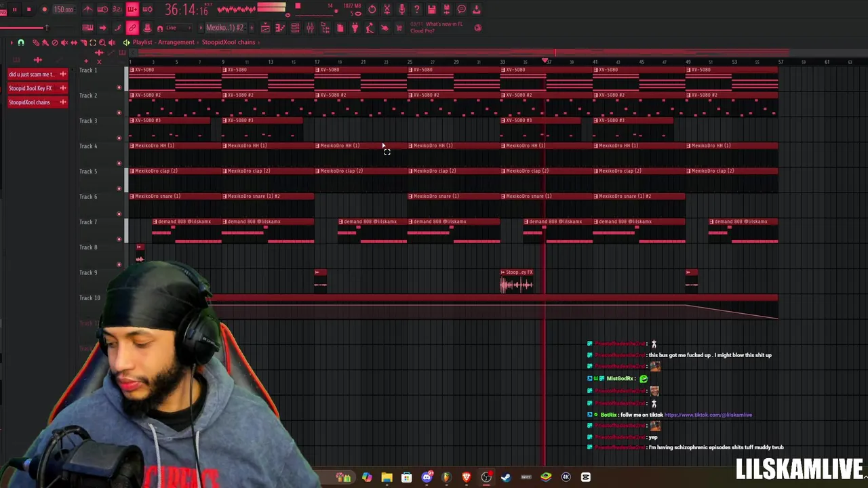868x488 pixels.
Task: Select the playlist Zoom magnifier tool
Action: click(102, 42)
